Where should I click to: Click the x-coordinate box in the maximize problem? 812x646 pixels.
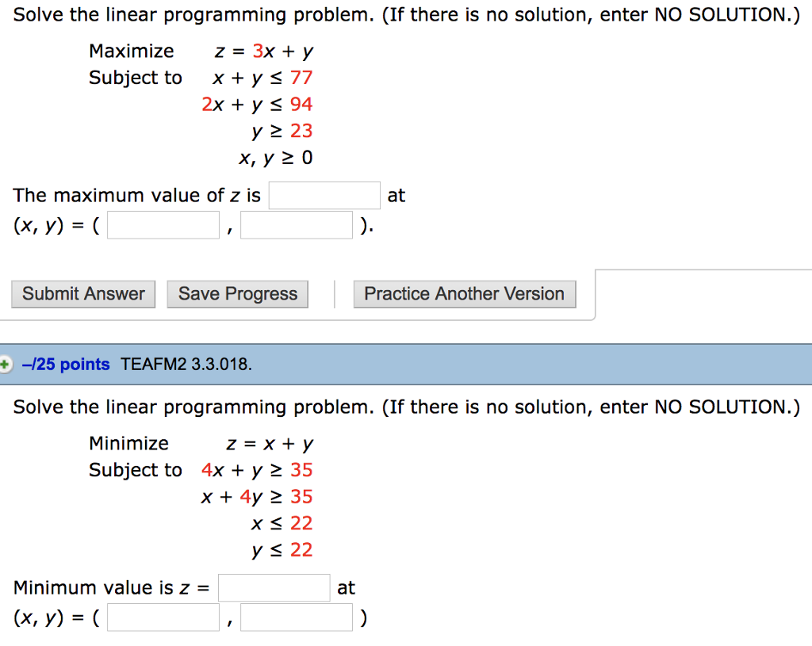click(x=163, y=225)
